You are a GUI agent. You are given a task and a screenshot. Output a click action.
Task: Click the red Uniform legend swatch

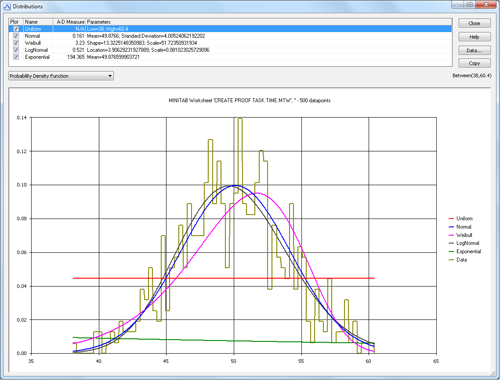[x=451, y=219]
